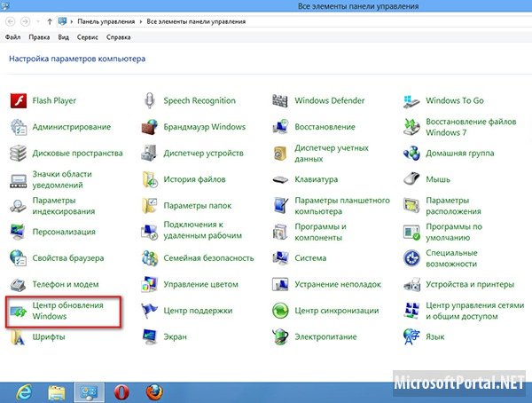Go back with the Back arrow
The height and width of the screenshot is (403, 532).
pos(11,21)
